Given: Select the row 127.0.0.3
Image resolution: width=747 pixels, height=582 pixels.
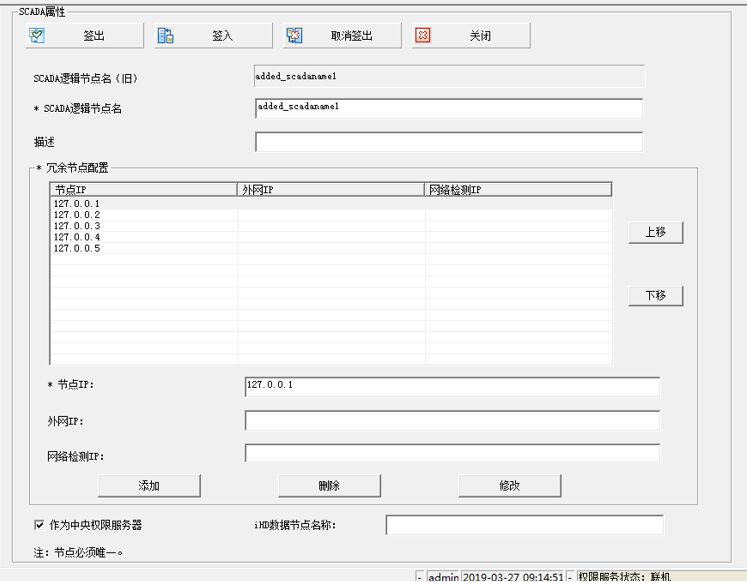Looking at the screenshot, I should click(x=331, y=226).
